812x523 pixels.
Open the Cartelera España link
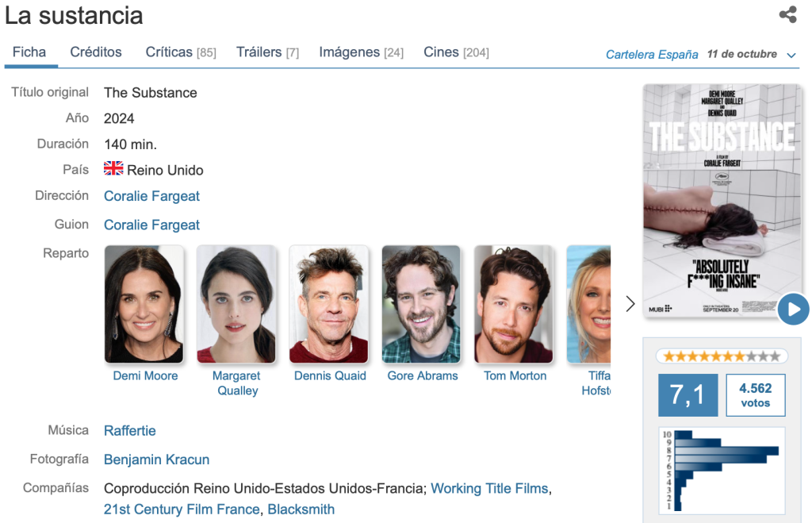coord(652,55)
